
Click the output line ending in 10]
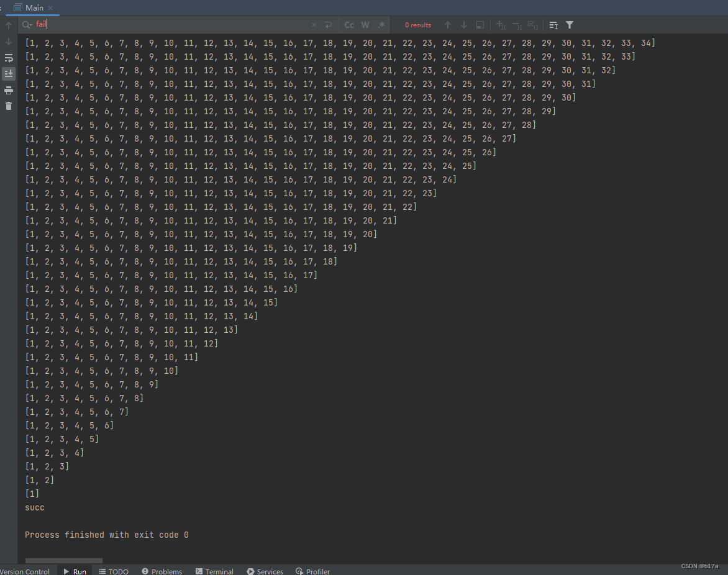click(102, 370)
